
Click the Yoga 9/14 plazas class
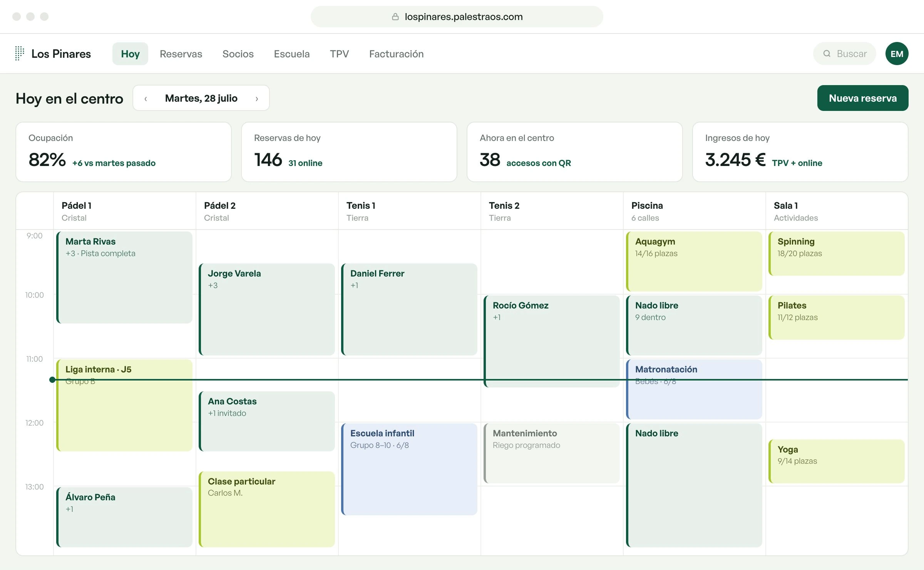tap(837, 461)
